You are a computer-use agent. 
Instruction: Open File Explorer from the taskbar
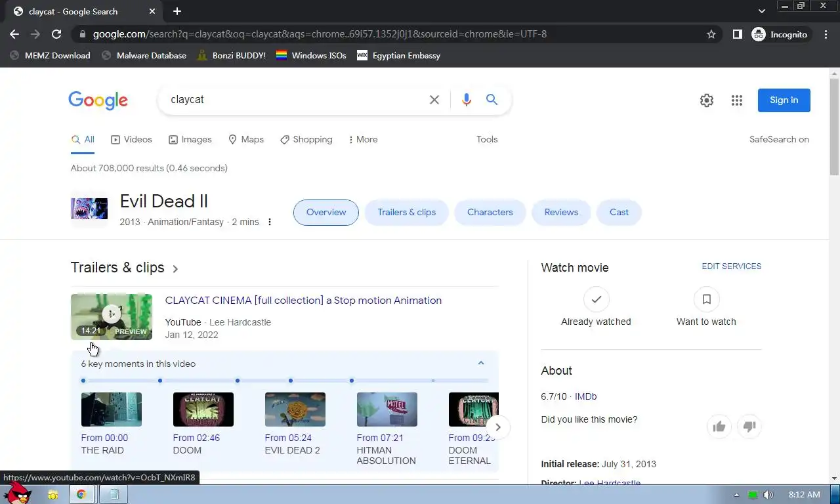click(x=53, y=495)
